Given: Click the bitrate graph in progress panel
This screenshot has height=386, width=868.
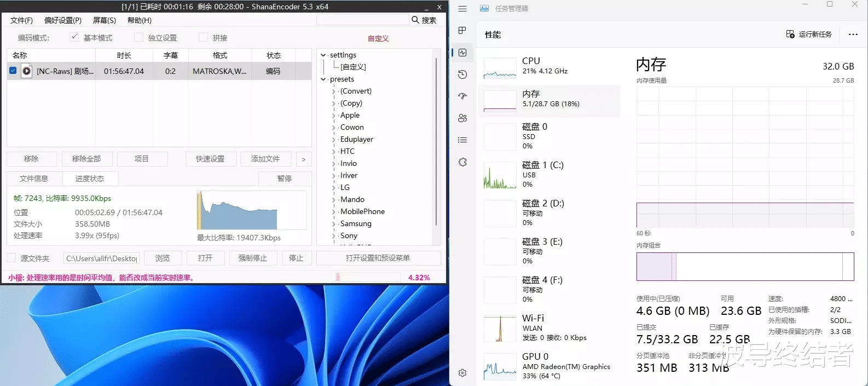Looking at the screenshot, I should point(252,210).
